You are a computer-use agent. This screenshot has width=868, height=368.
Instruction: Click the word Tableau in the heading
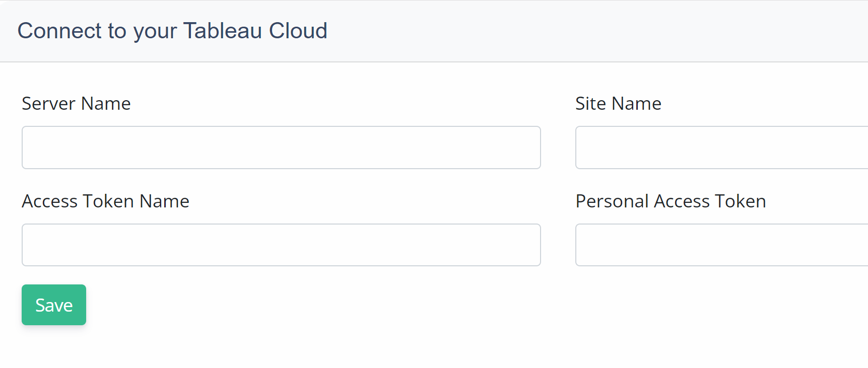coord(222,31)
